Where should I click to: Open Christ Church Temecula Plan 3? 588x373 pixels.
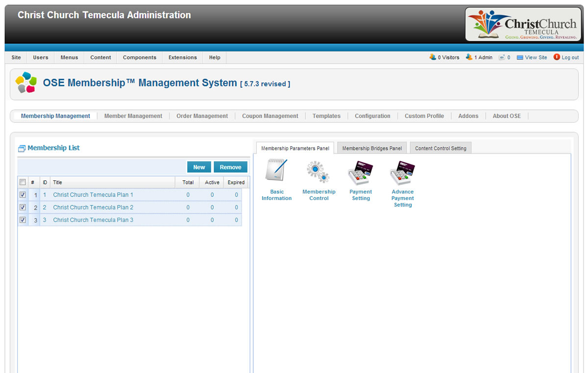click(93, 220)
